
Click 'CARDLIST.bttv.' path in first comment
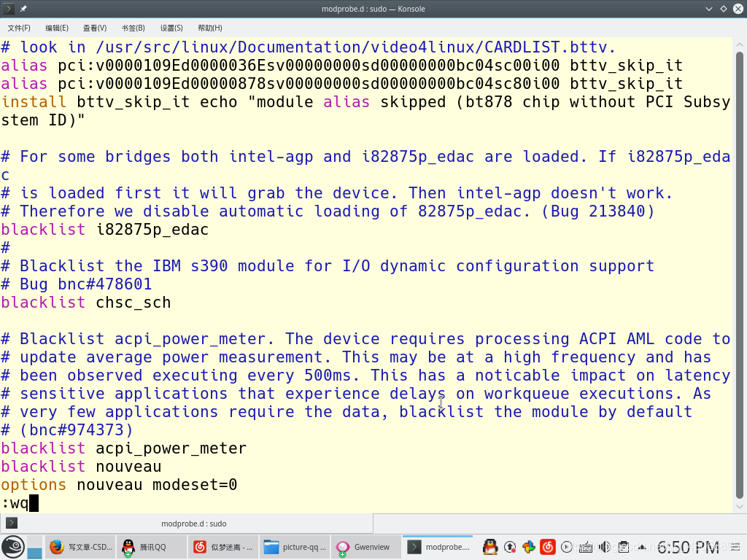550,47
